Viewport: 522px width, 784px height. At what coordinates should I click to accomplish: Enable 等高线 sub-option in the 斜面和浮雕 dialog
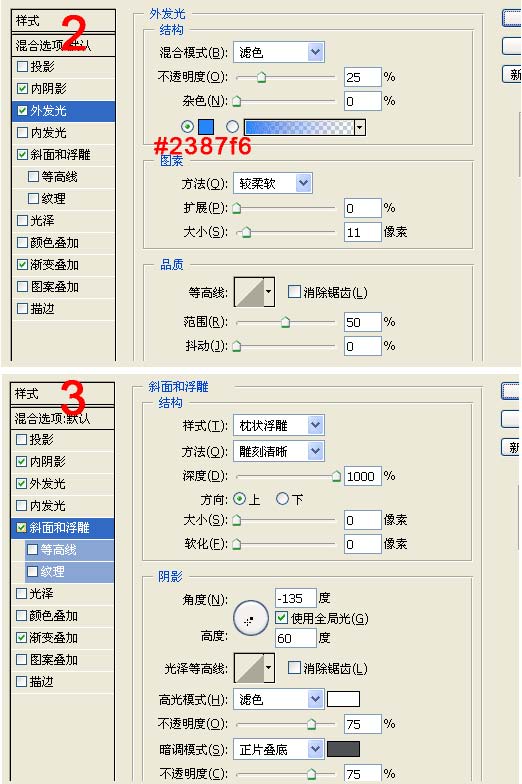coord(32,550)
